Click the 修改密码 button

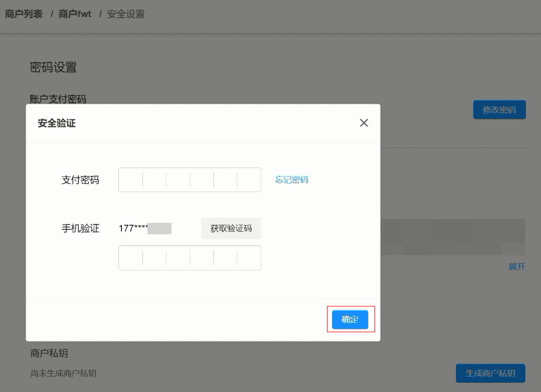(499, 110)
